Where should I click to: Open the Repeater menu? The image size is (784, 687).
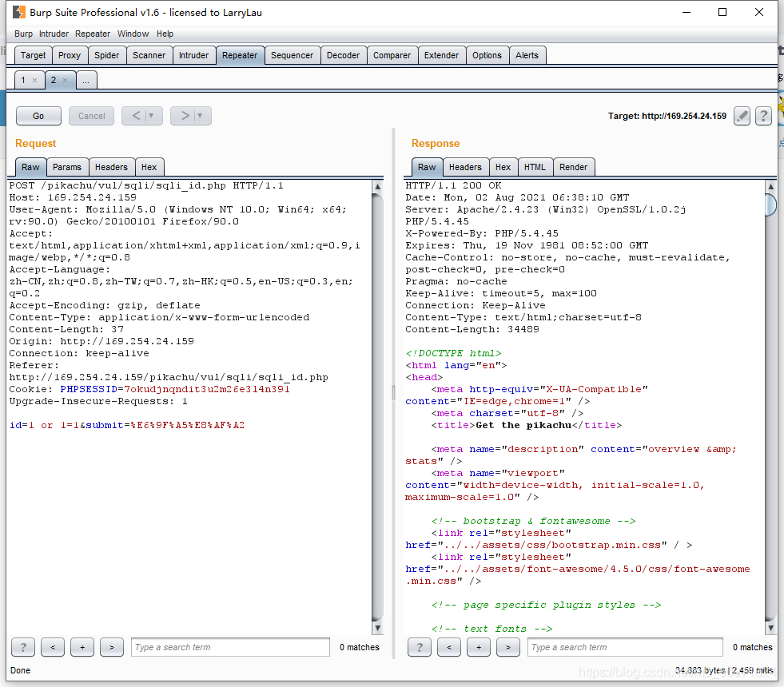coord(93,34)
